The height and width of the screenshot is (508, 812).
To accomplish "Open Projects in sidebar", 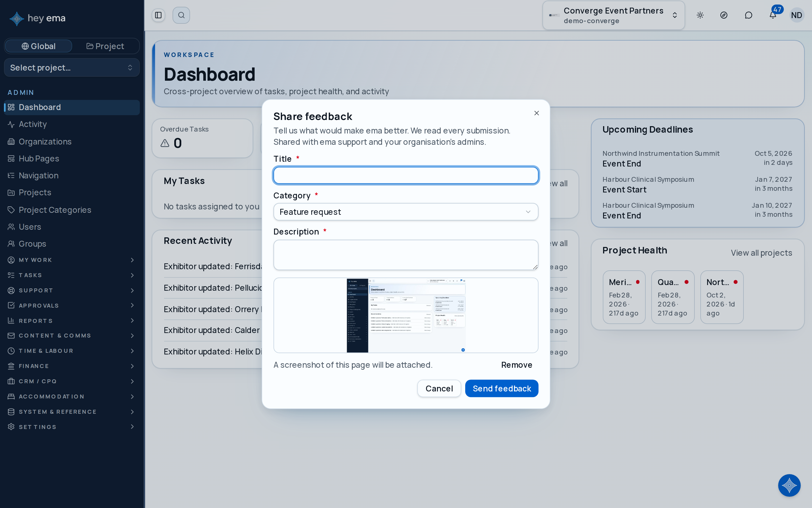I will point(71,192).
